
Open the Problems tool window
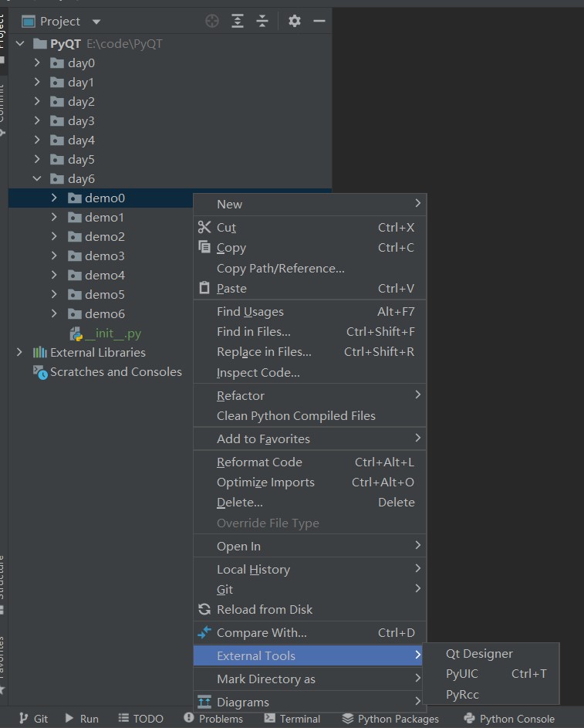[x=214, y=718]
